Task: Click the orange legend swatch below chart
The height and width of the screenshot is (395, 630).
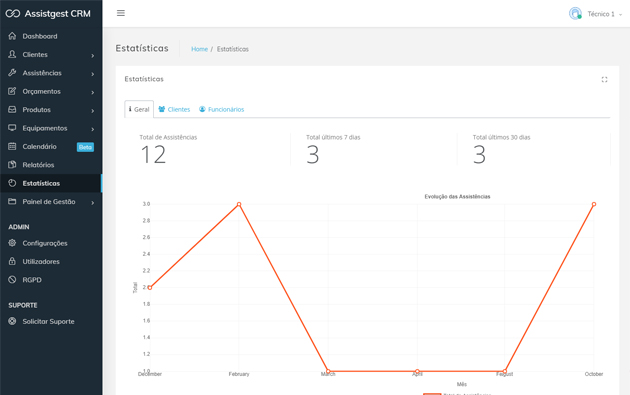Action: (x=432, y=394)
